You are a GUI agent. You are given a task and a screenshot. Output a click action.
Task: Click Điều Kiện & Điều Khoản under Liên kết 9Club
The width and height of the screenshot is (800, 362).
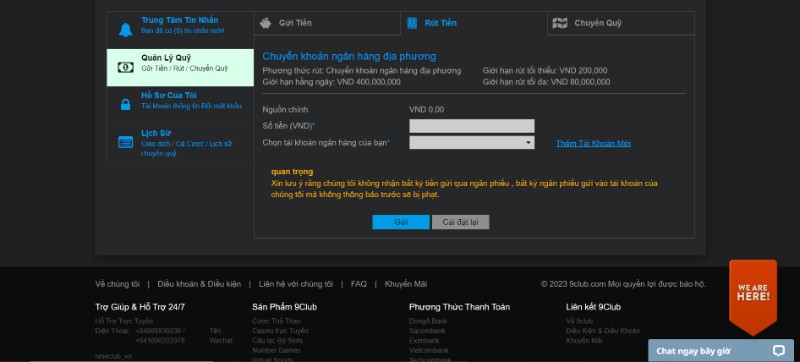pos(603,331)
